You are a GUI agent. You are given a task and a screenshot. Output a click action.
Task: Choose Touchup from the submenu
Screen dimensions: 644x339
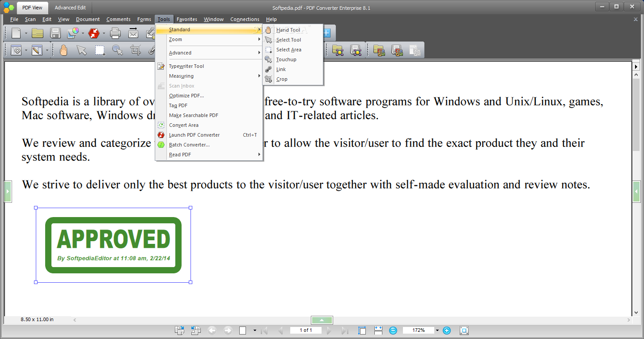(293, 59)
